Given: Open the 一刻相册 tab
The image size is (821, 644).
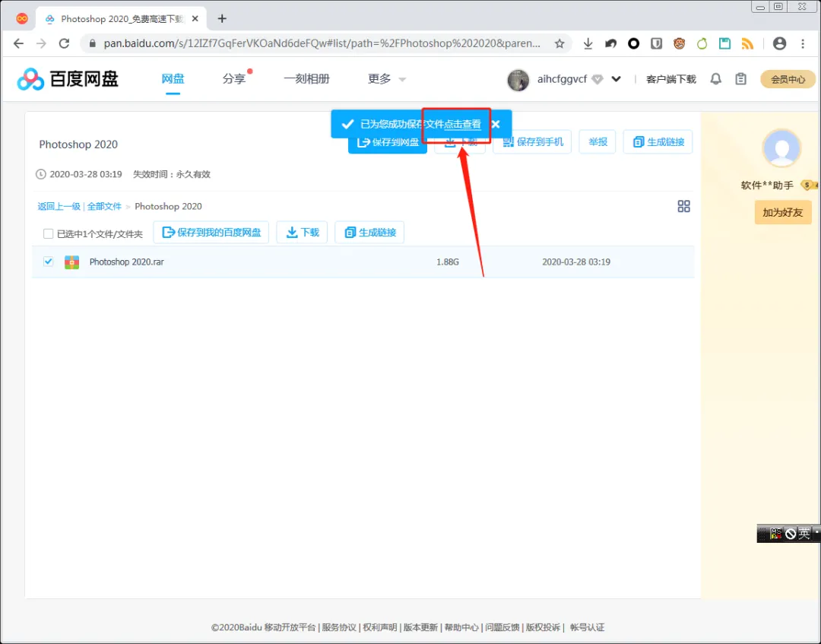Looking at the screenshot, I should point(307,79).
